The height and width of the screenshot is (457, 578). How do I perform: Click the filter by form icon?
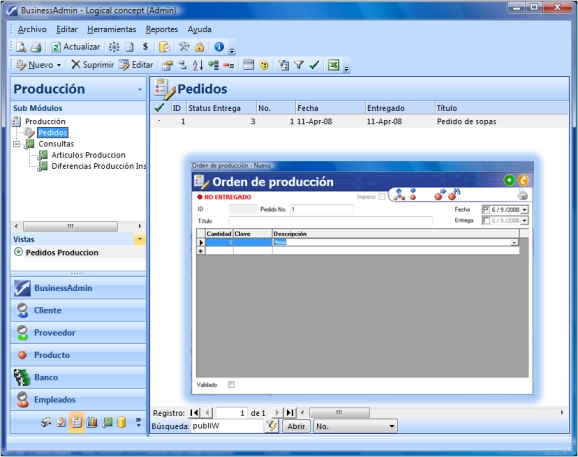pyautogui.click(x=283, y=65)
